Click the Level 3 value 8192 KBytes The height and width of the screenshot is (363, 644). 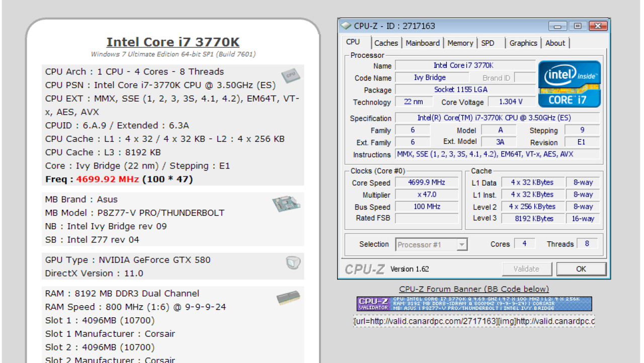coord(532,219)
